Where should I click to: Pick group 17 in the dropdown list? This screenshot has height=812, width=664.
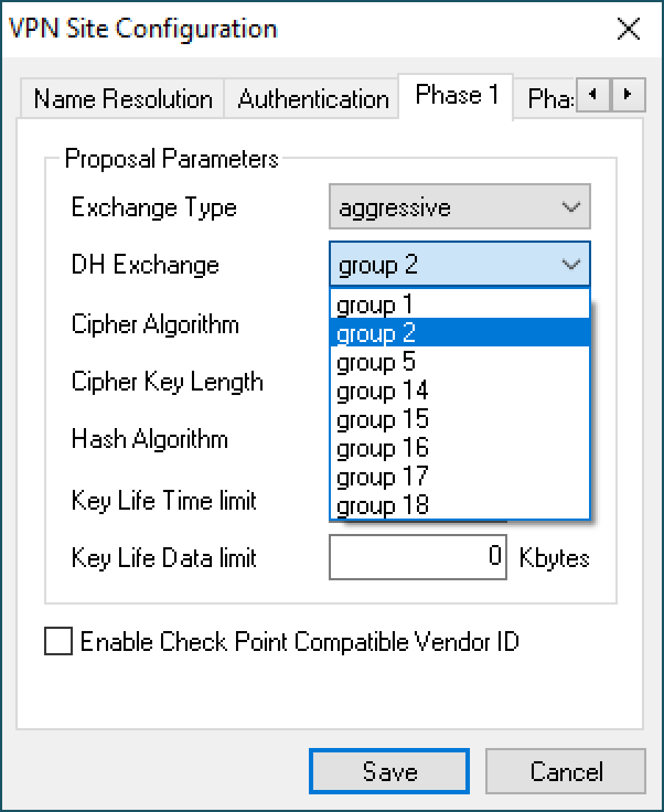(x=459, y=477)
